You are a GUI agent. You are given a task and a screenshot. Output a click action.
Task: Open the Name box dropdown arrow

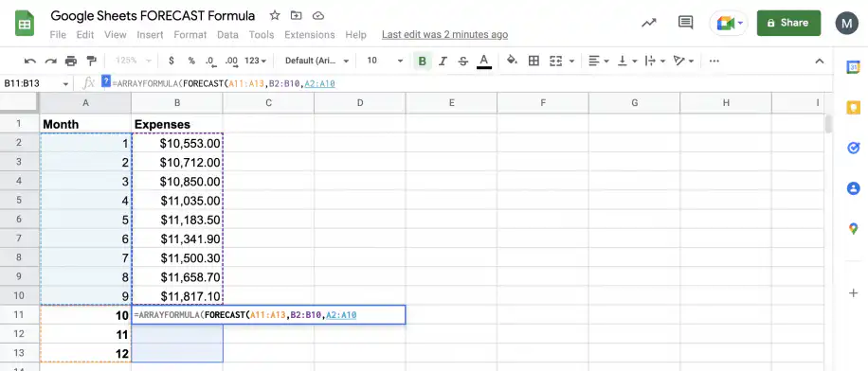pyautogui.click(x=66, y=84)
